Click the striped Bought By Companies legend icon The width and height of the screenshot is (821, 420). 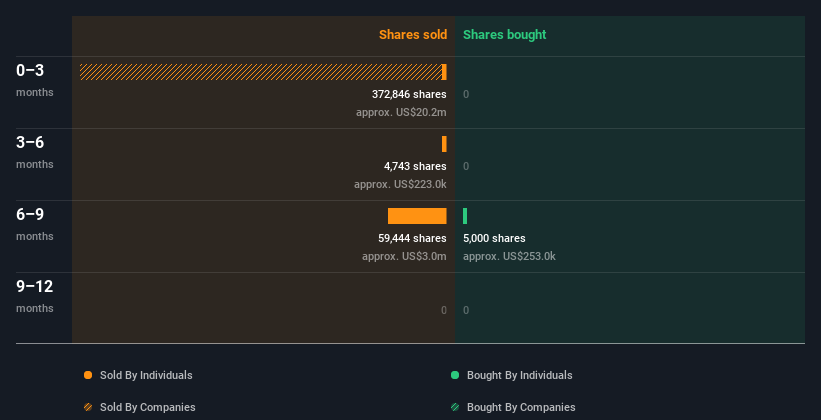tap(455, 407)
